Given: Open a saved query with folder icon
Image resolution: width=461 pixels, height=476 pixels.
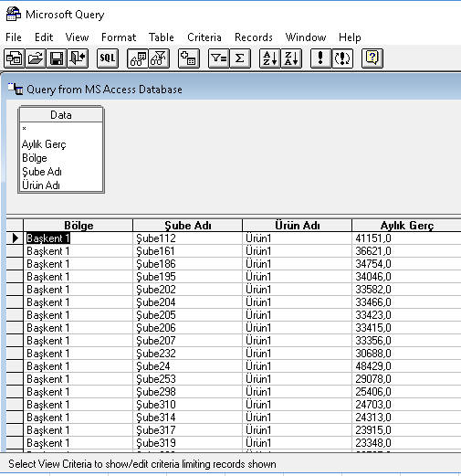Looking at the screenshot, I should point(36,58).
